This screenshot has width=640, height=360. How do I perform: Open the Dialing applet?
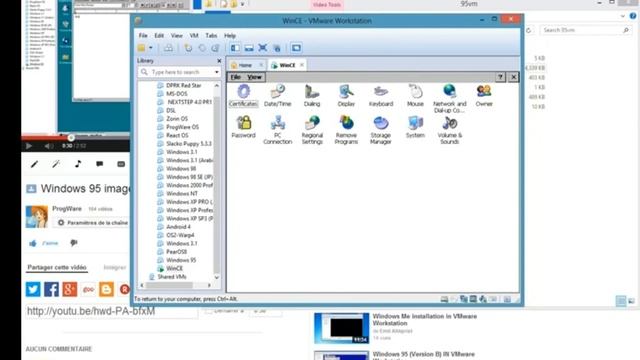(312, 96)
